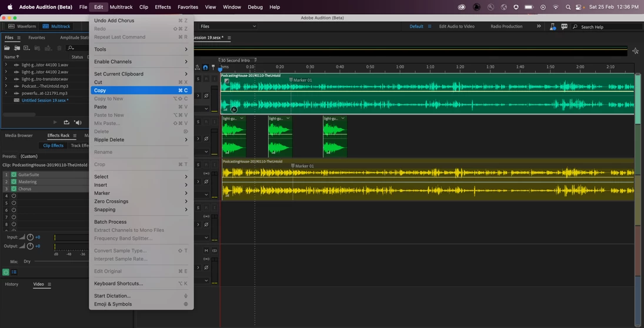Open the Multitrack menu in menu bar

click(x=121, y=7)
